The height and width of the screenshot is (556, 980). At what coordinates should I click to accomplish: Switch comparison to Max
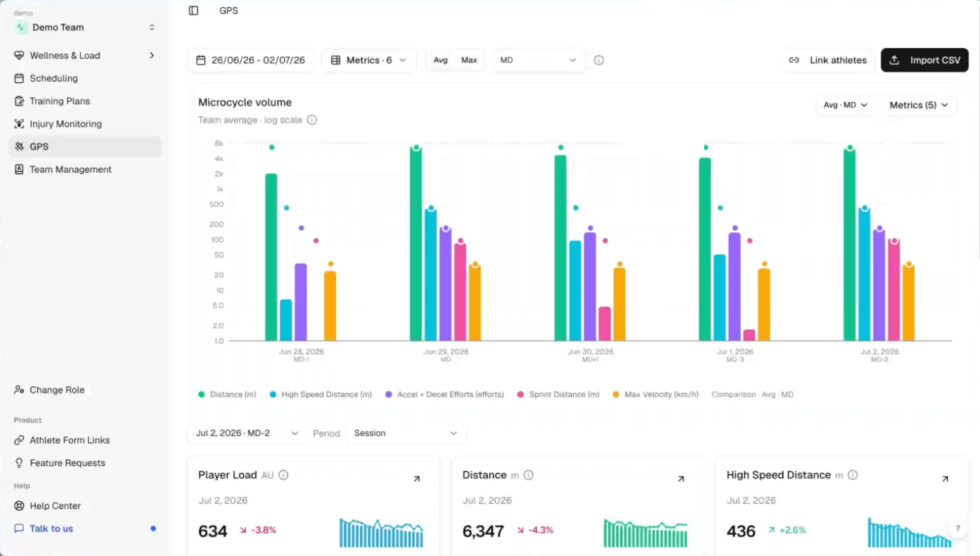coord(469,60)
